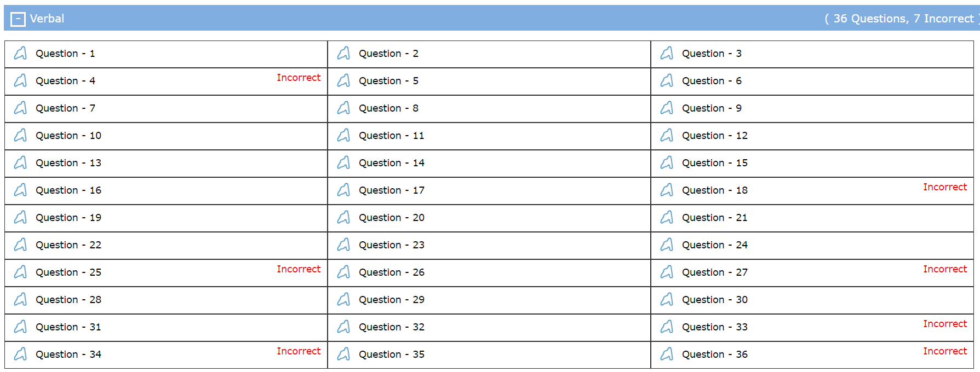Click the blue icon before Question - 12
This screenshot has width=980, height=372.
(x=667, y=135)
